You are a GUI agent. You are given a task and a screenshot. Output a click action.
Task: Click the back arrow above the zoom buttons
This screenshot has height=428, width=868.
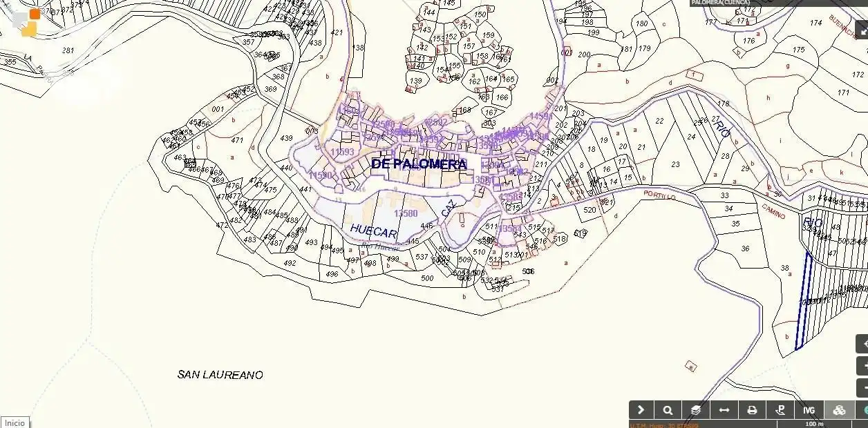(862, 344)
